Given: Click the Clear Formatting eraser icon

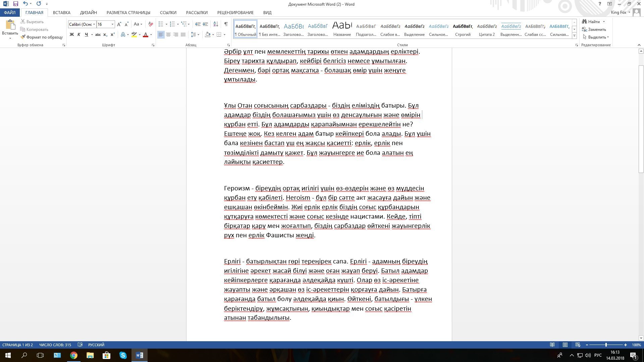Looking at the screenshot, I should pyautogui.click(x=151, y=24).
